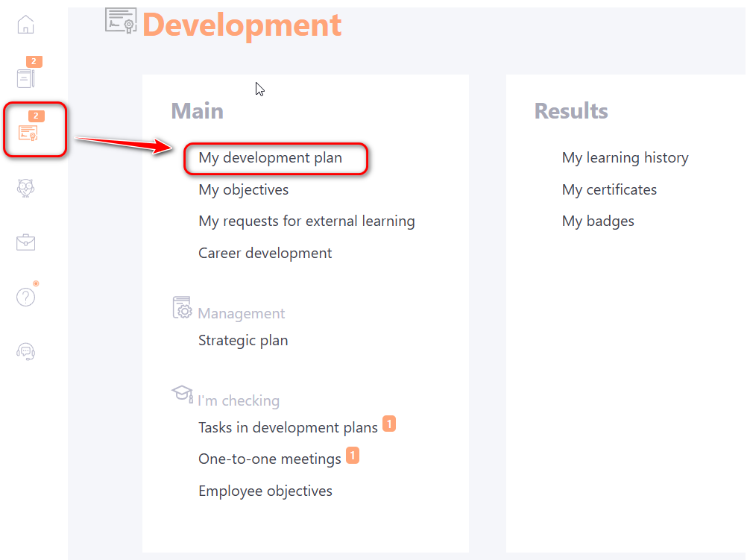Click the headset support chat icon
750x560 pixels.
tap(26, 351)
